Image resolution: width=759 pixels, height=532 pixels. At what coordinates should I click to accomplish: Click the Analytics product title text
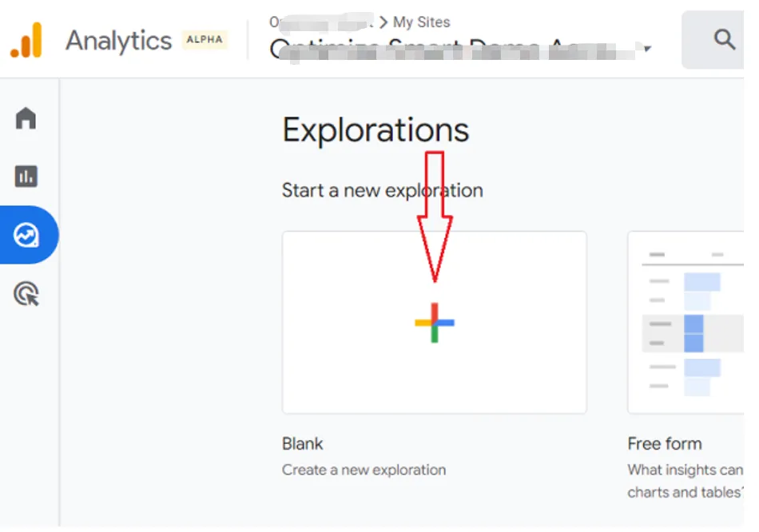point(118,41)
